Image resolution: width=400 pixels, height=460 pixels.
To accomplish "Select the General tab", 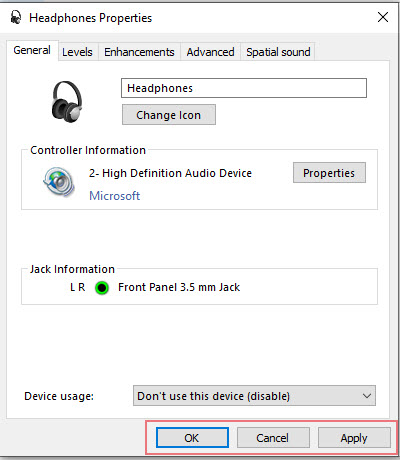I will [x=32, y=50].
